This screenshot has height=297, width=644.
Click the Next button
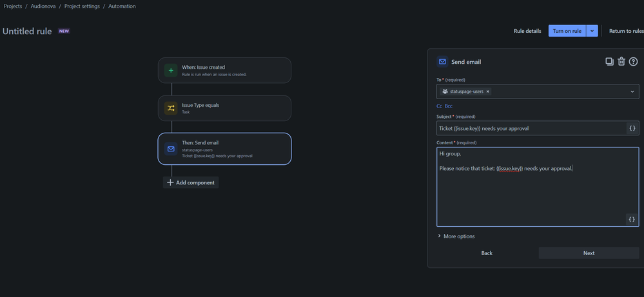[589, 253]
